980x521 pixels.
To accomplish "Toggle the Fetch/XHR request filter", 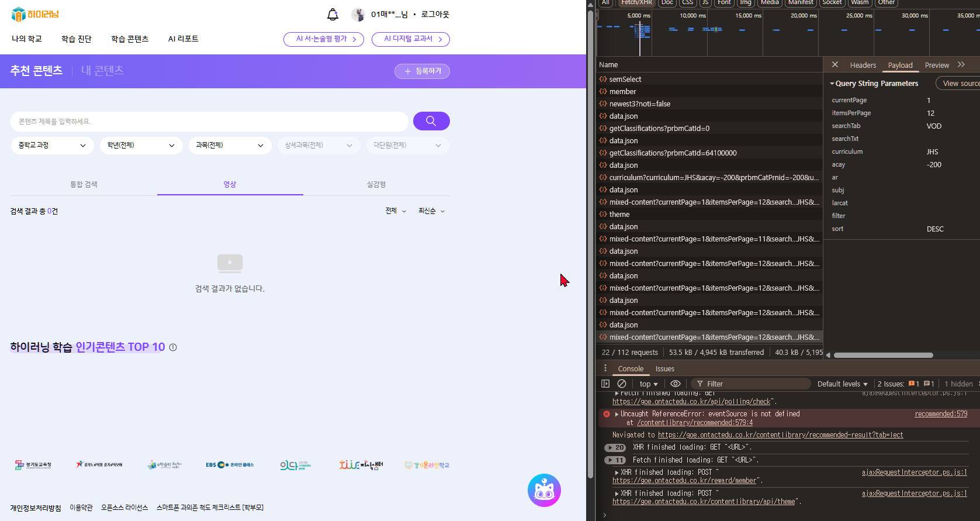I will [636, 2].
